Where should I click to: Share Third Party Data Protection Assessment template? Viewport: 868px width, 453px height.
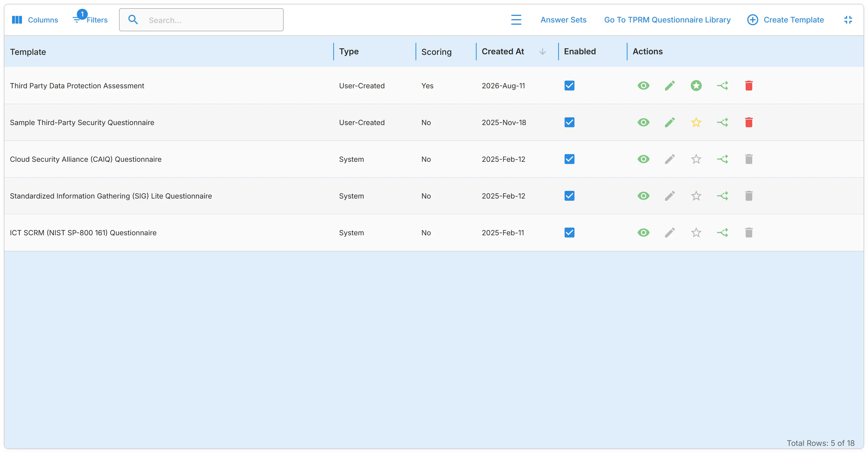point(722,86)
